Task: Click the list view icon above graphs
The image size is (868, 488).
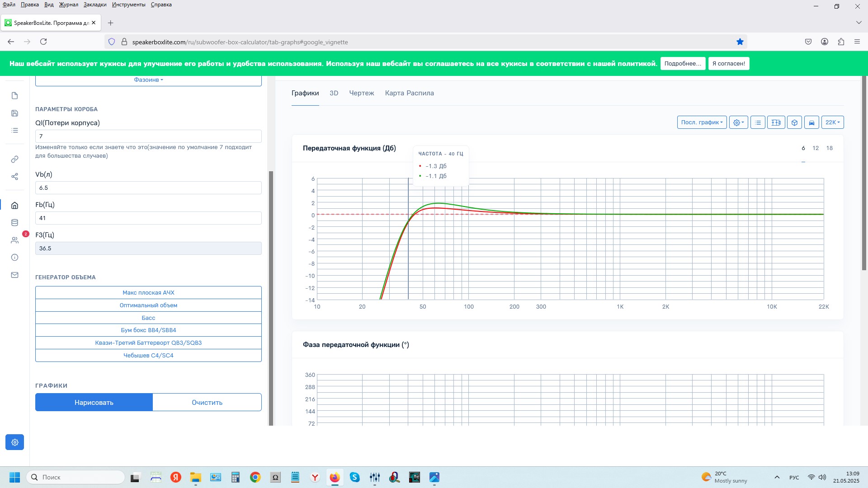Action: click(x=758, y=122)
